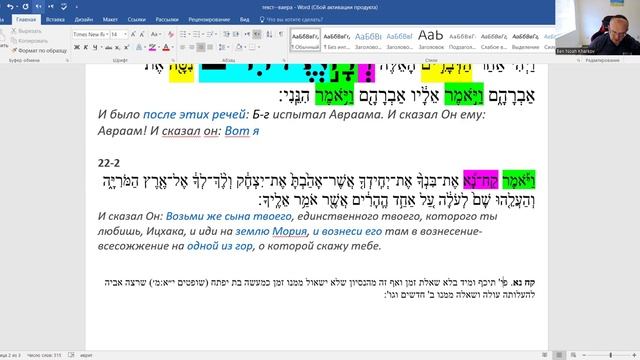Open the font group dialog launcher
The height and width of the screenshot is (360, 640).
[x=173, y=60]
